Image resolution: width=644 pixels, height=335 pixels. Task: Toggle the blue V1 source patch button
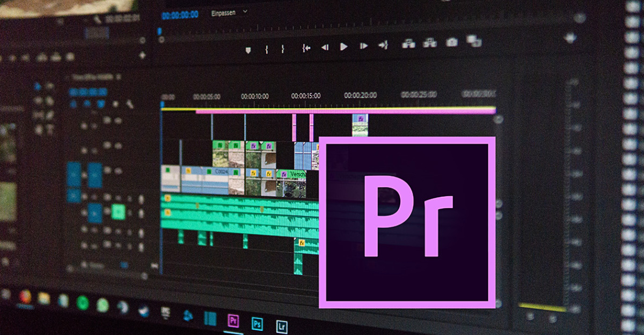pyautogui.click(x=74, y=174)
